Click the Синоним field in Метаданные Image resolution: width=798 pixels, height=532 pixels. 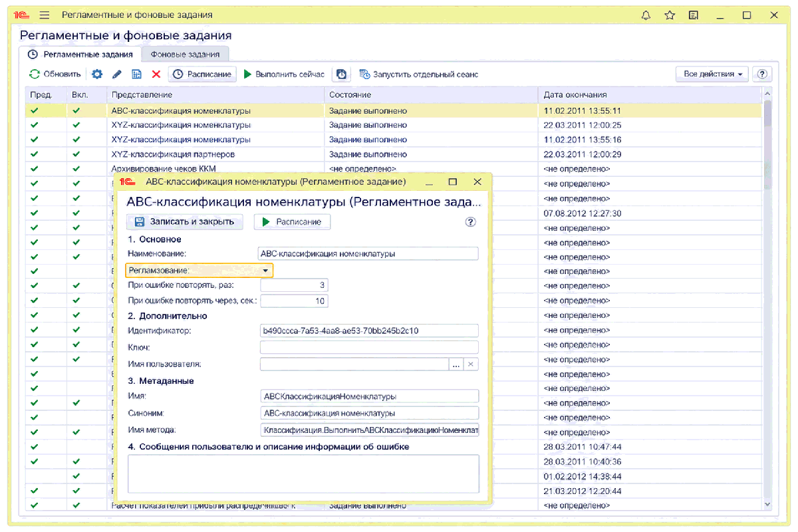[x=369, y=413]
